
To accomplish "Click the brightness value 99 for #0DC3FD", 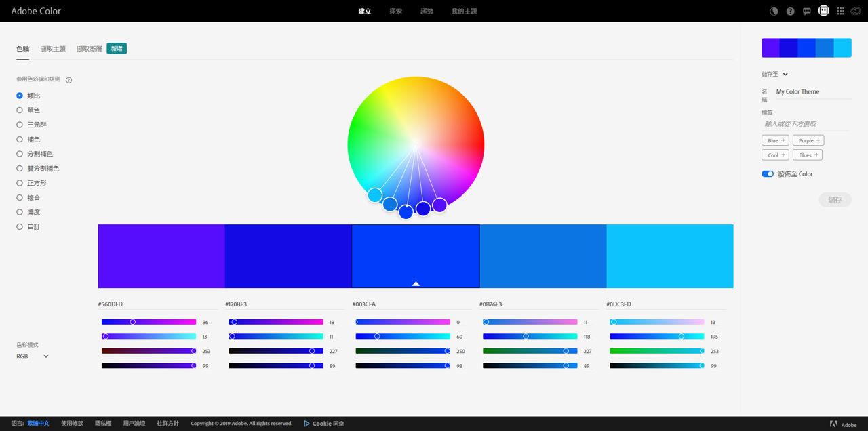I will [x=713, y=366].
